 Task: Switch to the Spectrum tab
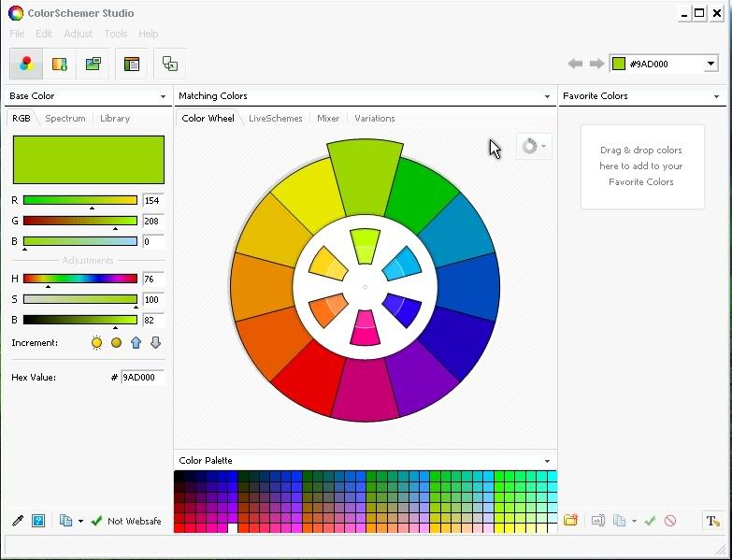click(x=65, y=119)
